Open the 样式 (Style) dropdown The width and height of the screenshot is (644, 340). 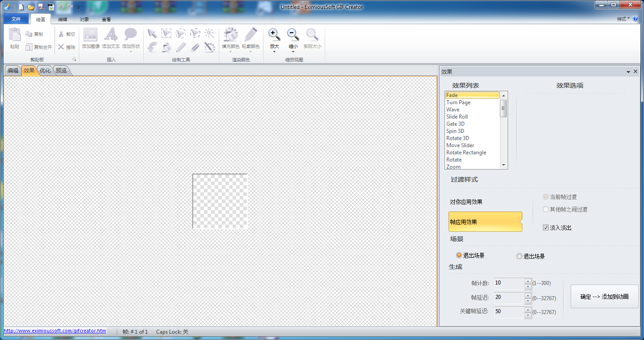623,19
